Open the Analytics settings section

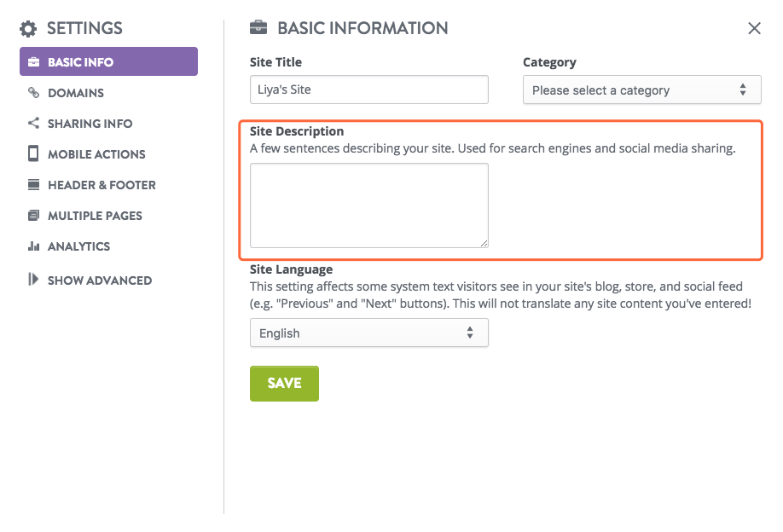78,246
